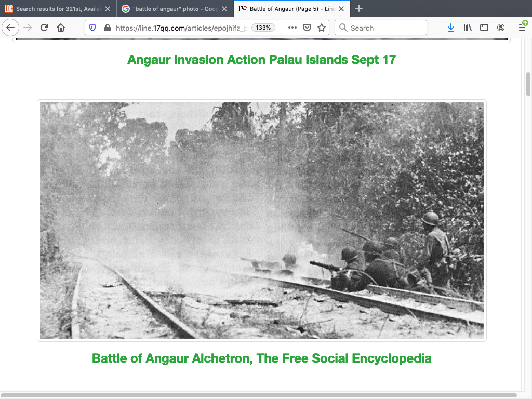Save page to Pocket
Image resolution: width=532 pixels, height=399 pixels.
(x=307, y=28)
